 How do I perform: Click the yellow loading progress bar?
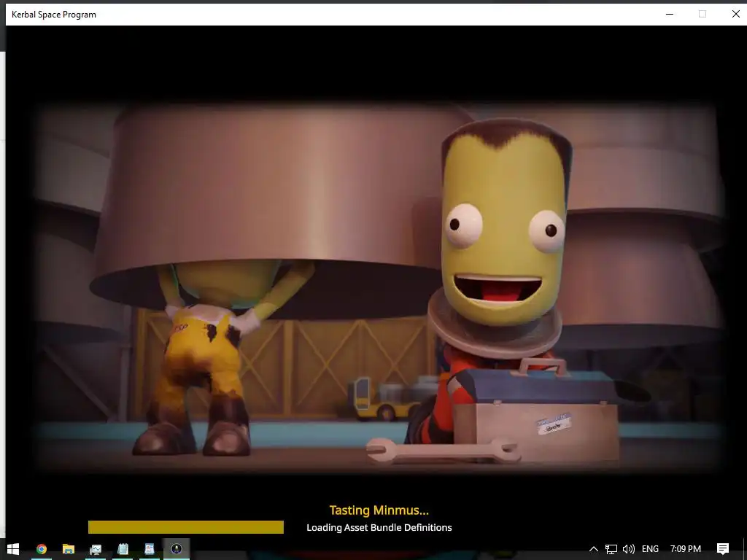point(186,527)
